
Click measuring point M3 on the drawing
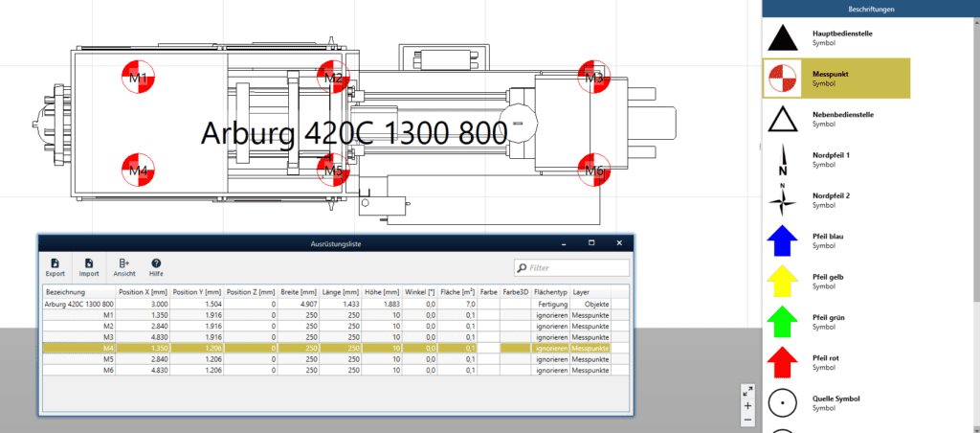click(593, 78)
